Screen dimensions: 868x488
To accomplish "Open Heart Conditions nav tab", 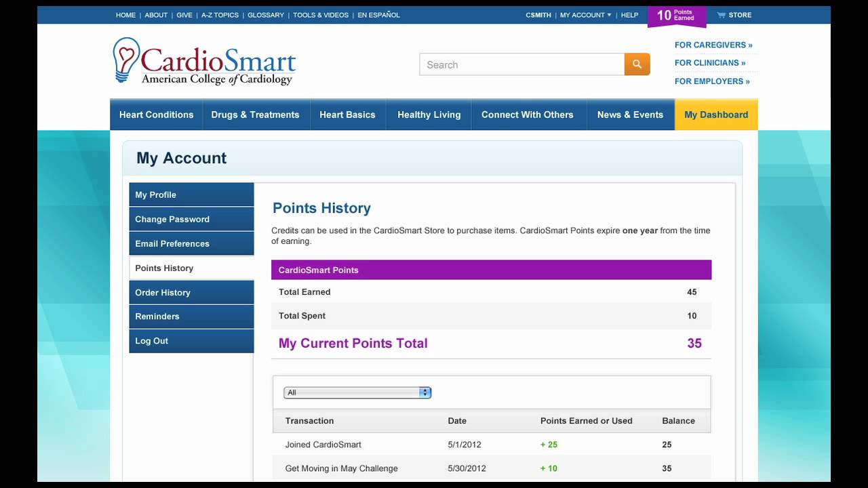I will pos(156,115).
